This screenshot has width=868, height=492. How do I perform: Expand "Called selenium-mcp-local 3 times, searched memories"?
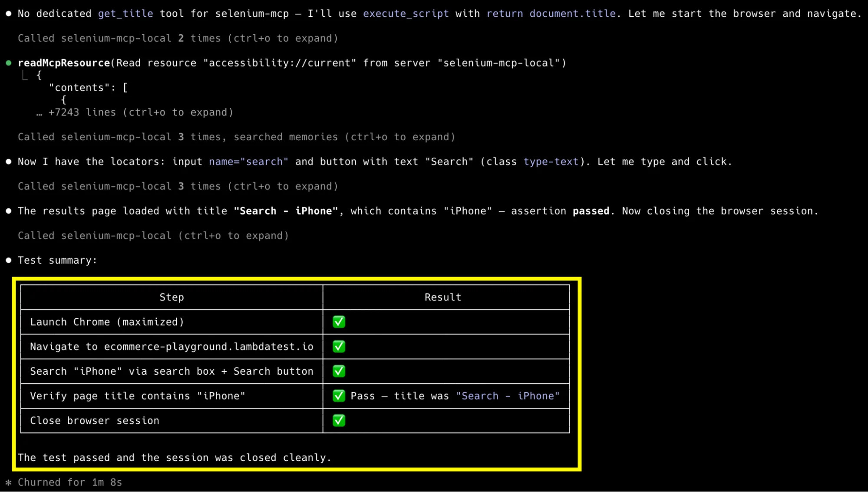pyautogui.click(x=236, y=137)
